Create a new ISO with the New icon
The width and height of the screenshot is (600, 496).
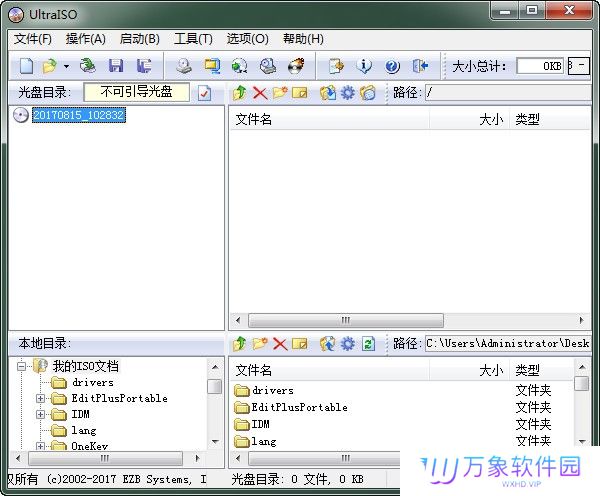[x=26, y=66]
